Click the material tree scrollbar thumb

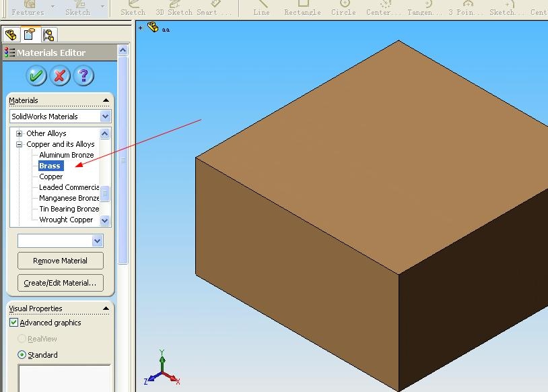(x=104, y=194)
